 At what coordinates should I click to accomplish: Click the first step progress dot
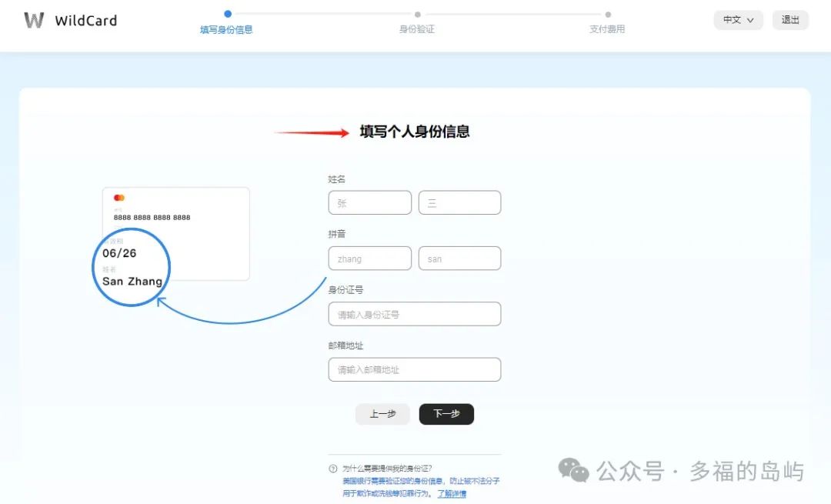click(228, 14)
